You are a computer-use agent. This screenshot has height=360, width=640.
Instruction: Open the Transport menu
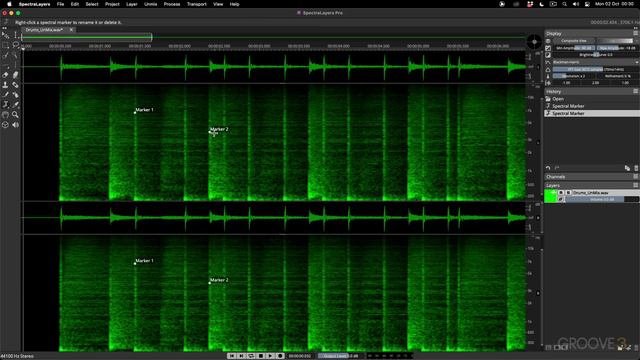(x=197, y=4)
